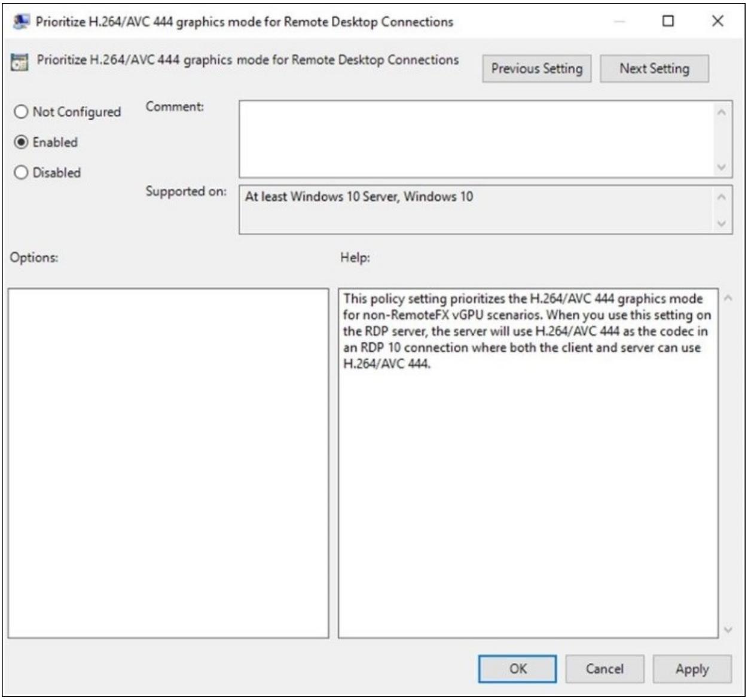Screen dimensions: 748x700
Task: Maximize the policy dialog window
Action: pyautogui.click(x=668, y=22)
